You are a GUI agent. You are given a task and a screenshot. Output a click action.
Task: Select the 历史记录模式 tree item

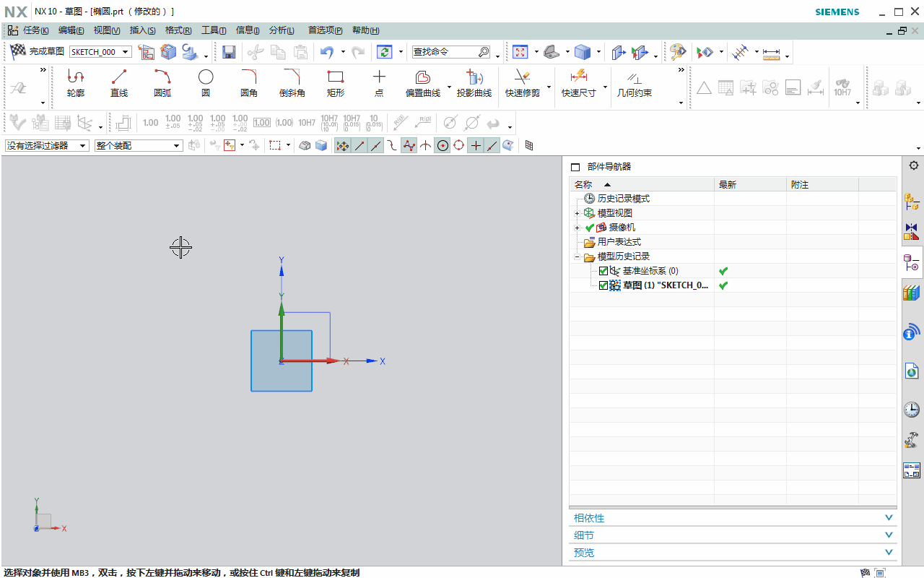(x=624, y=199)
